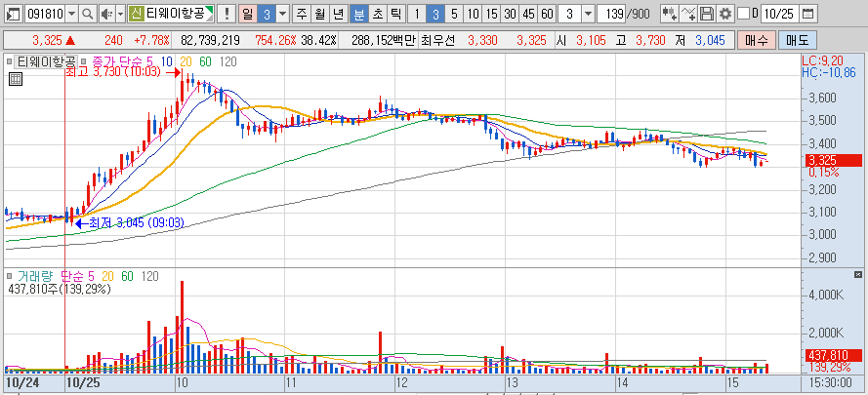Click the add line indicator icon
Image resolution: width=868 pixels, height=395 pixels.
point(688,14)
